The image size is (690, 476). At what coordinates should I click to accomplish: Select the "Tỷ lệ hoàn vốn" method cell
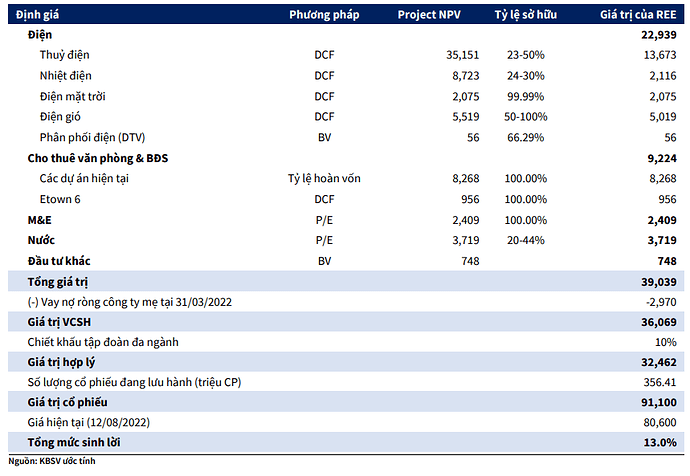pyautogui.click(x=323, y=179)
